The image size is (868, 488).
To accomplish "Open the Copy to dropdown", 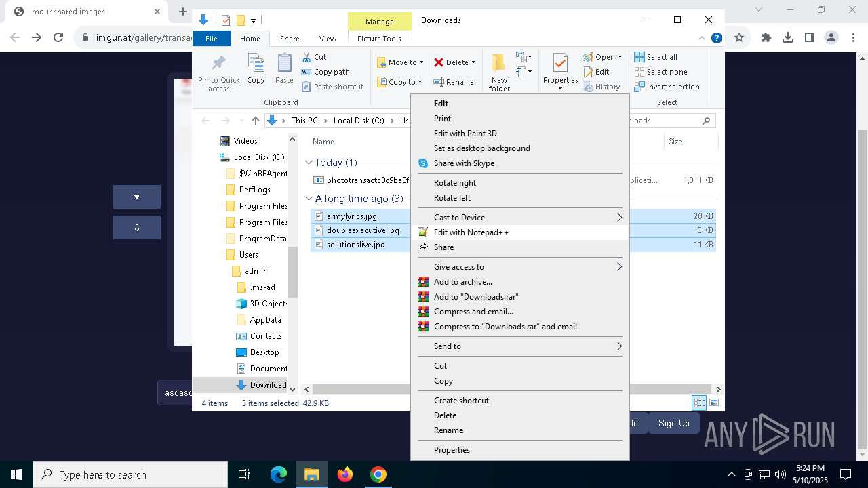I will pos(400,82).
